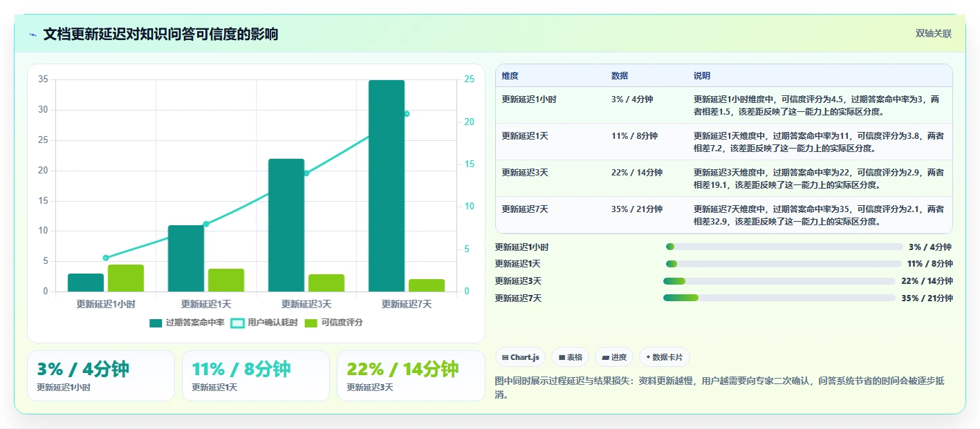Click the 更新延迟3天 dark teal bar
Image resolution: width=980 pixels, height=429 pixels.
[x=286, y=225]
